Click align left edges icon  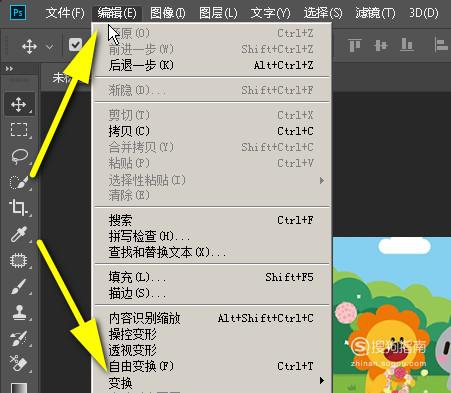pyautogui.click(x=441, y=45)
